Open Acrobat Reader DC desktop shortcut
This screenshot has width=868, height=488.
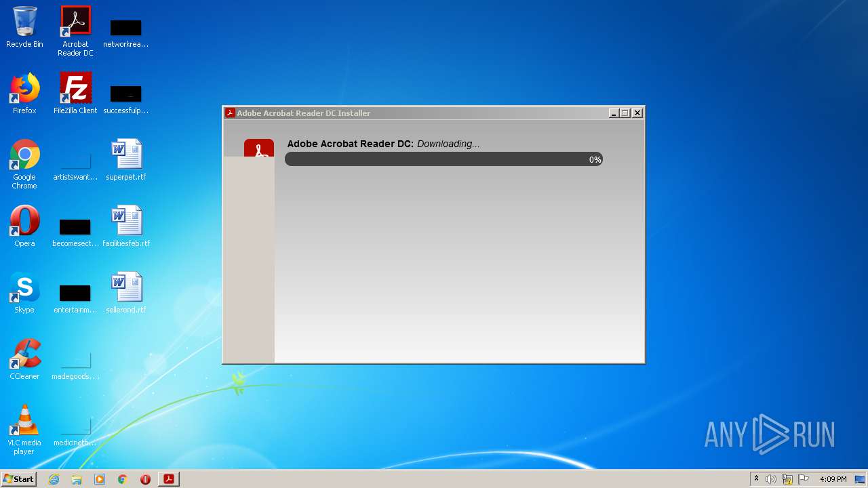pyautogui.click(x=75, y=30)
